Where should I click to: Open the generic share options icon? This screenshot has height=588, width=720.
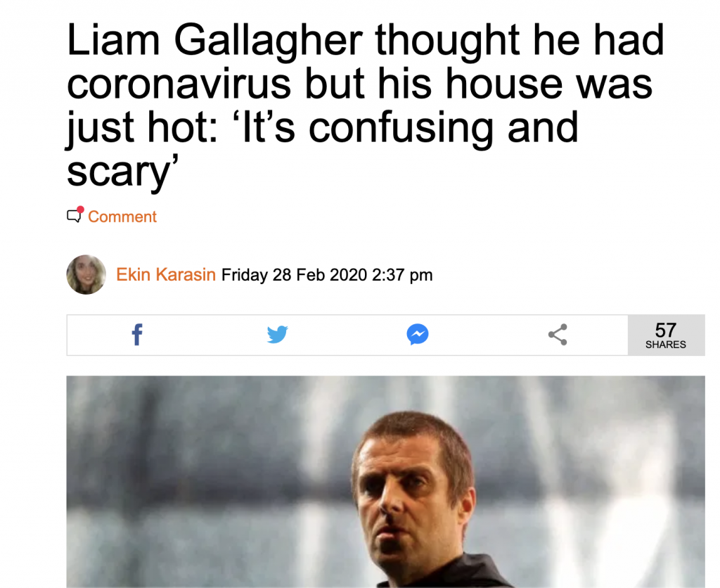(x=558, y=334)
